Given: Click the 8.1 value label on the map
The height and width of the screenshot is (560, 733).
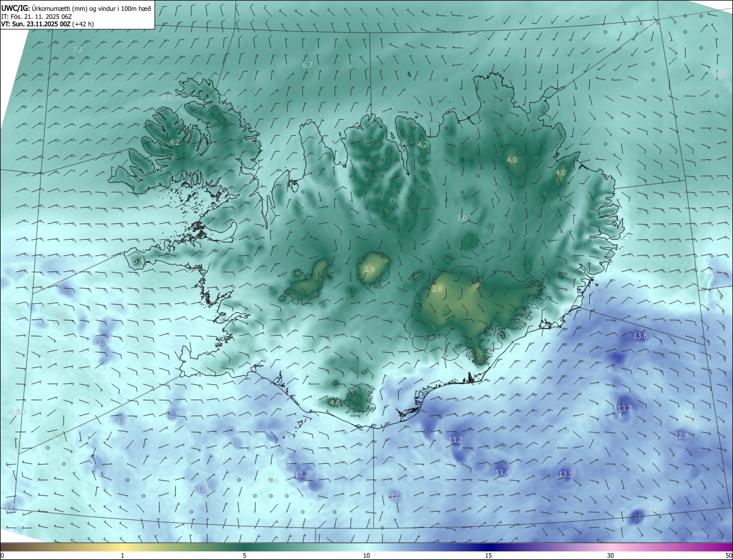Looking at the screenshot, I should coord(166,98).
